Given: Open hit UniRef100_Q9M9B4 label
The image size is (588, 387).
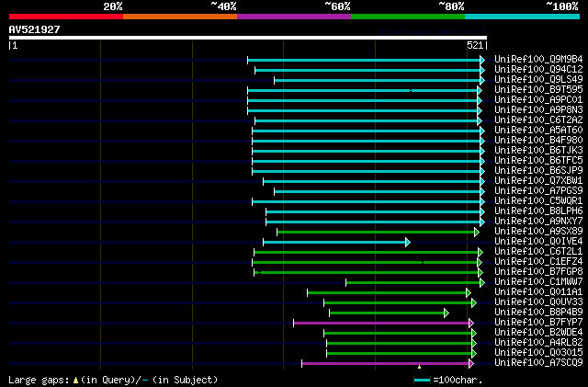Looking at the screenshot, I should 538,60.
